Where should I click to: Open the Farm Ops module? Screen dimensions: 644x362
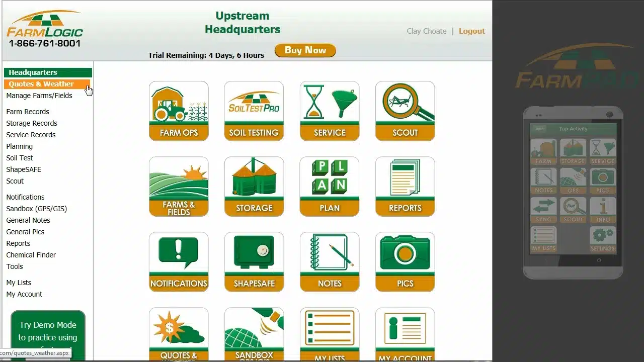(179, 111)
